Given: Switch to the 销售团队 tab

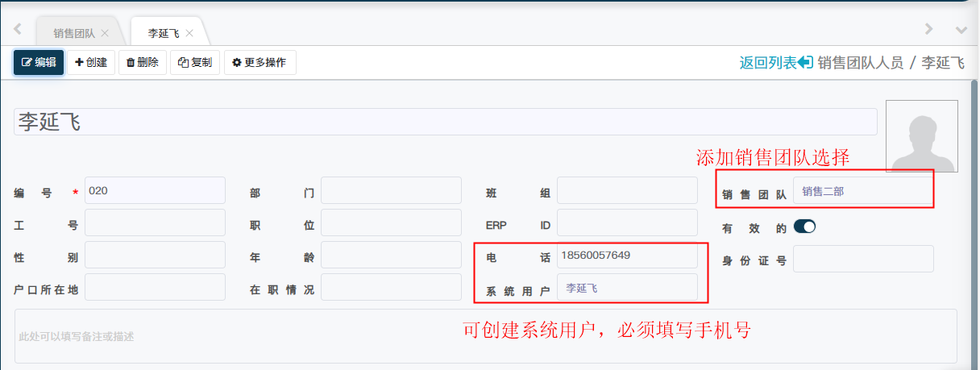Looking at the screenshot, I should click(74, 33).
